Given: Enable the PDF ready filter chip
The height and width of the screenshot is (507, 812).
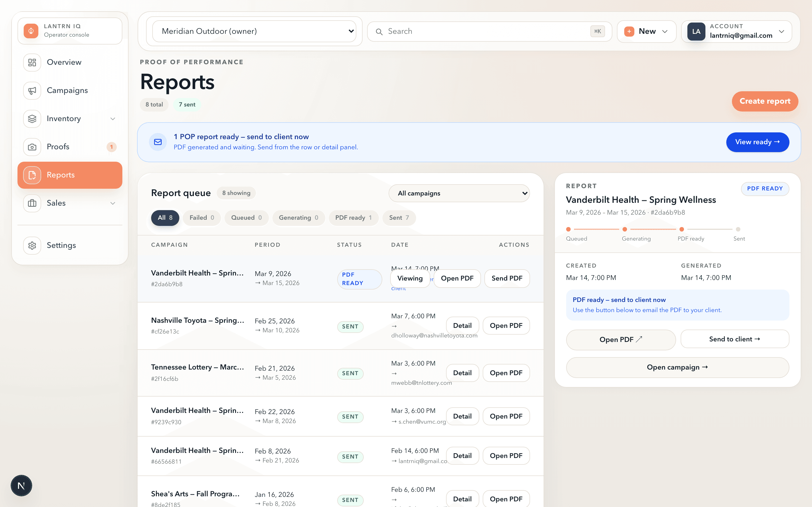Looking at the screenshot, I should [x=353, y=218].
